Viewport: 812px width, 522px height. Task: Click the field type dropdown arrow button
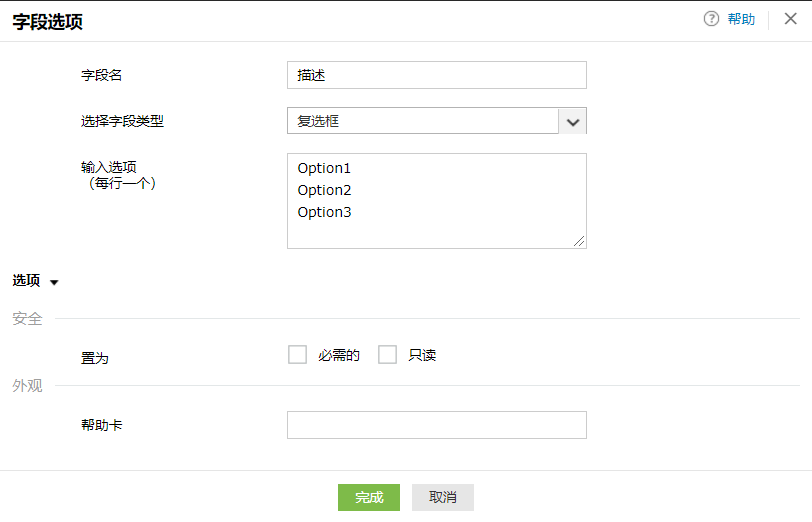(573, 121)
